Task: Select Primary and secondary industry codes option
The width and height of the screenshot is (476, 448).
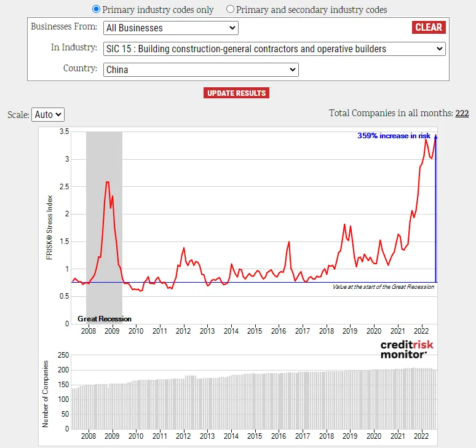Action: (x=230, y=9)
